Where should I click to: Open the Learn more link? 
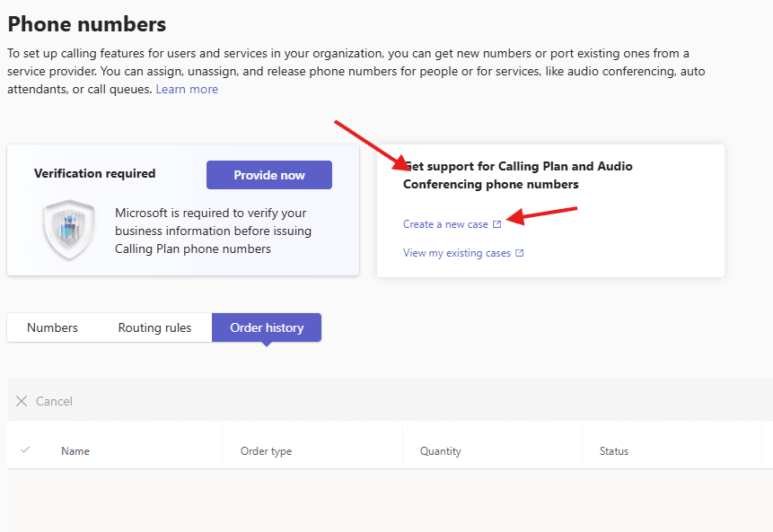[x=187, y=89]
